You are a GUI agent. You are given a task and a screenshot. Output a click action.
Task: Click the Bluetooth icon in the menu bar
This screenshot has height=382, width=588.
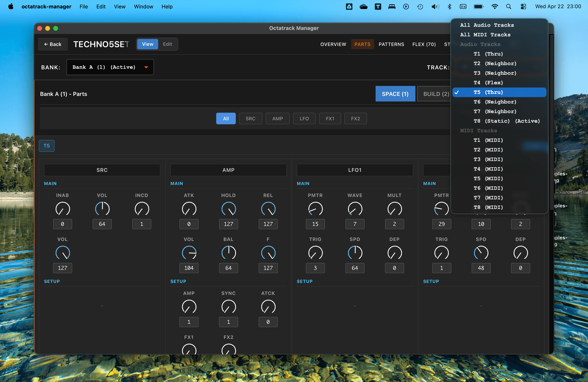tap(449, 6)
